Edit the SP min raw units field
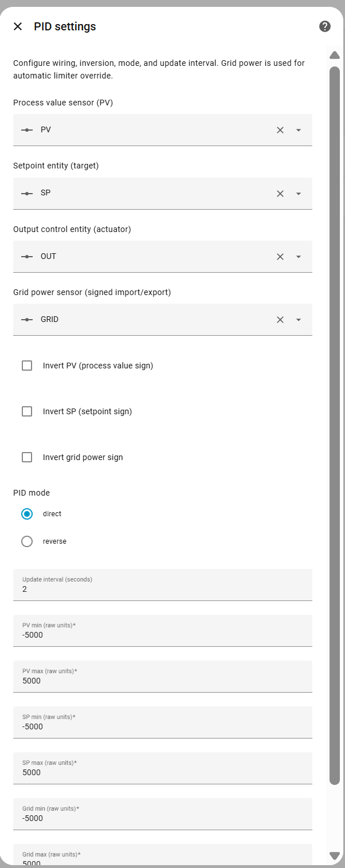The height and width of the screenshot is (868, 345). tap(163, 722)
